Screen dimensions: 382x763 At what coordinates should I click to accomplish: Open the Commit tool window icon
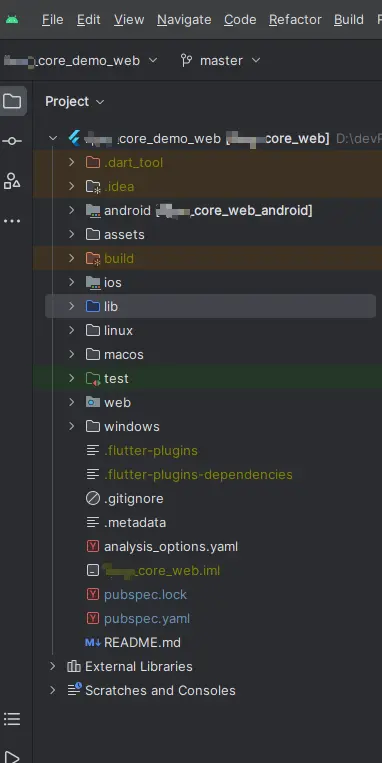[x=12, y=141]
